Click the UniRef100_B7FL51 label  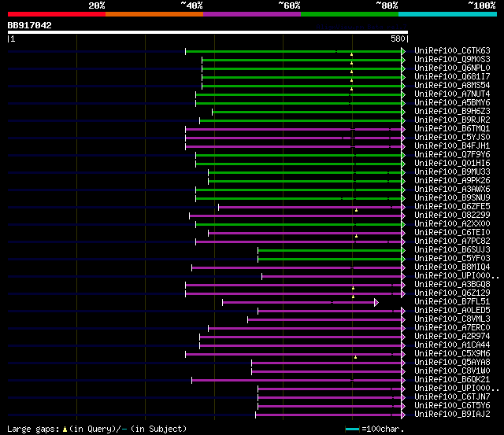click(x=452, y=302)
